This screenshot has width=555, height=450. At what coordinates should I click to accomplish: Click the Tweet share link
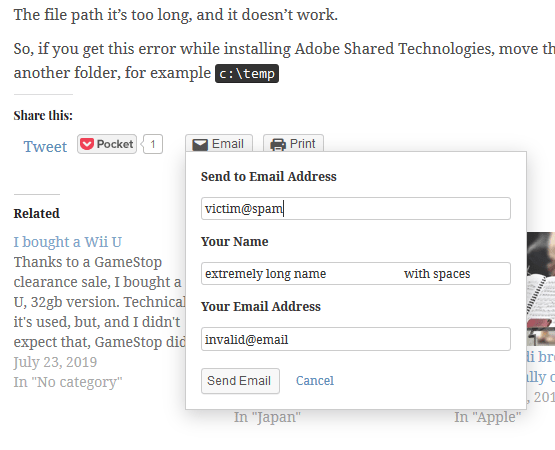click(x=45, y=147)
